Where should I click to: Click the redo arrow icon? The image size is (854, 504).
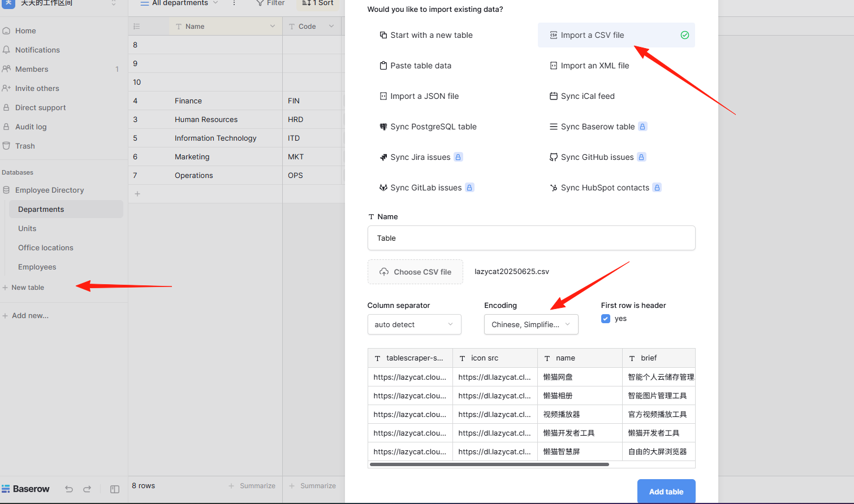[x=87, y=489]
